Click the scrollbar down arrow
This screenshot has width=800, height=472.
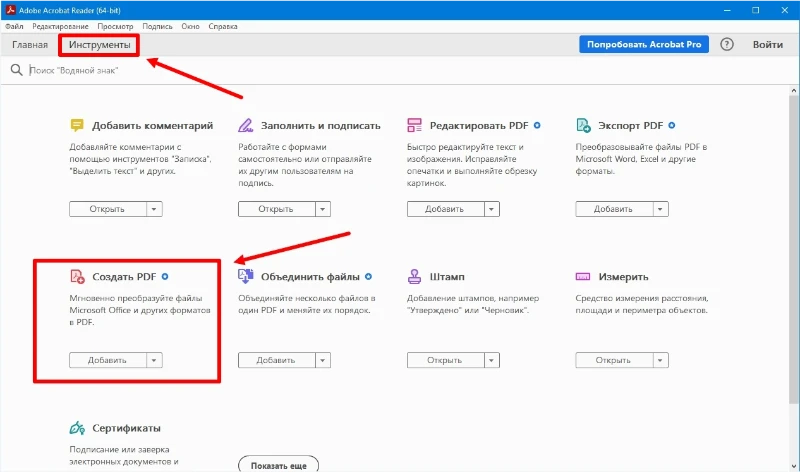tap(794, 466)
